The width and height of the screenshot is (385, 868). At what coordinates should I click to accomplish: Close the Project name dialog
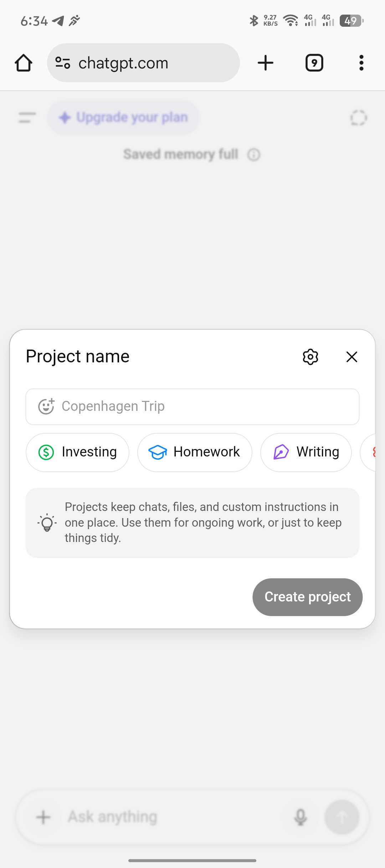tap(351, 357)
